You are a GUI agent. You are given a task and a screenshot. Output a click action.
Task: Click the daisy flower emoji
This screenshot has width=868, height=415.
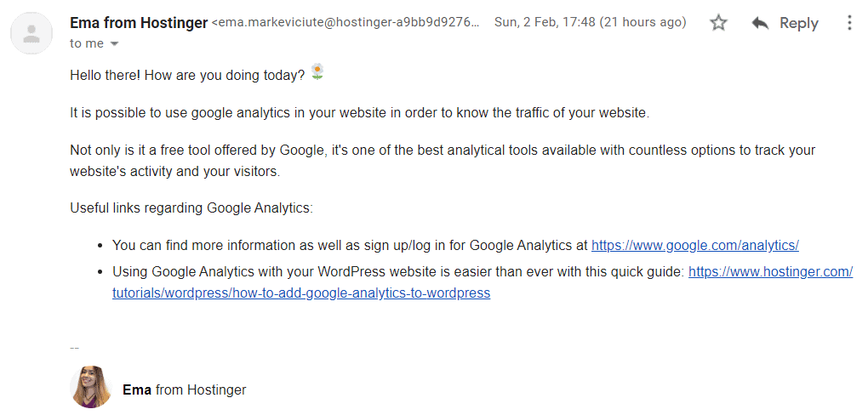[317, 72]
